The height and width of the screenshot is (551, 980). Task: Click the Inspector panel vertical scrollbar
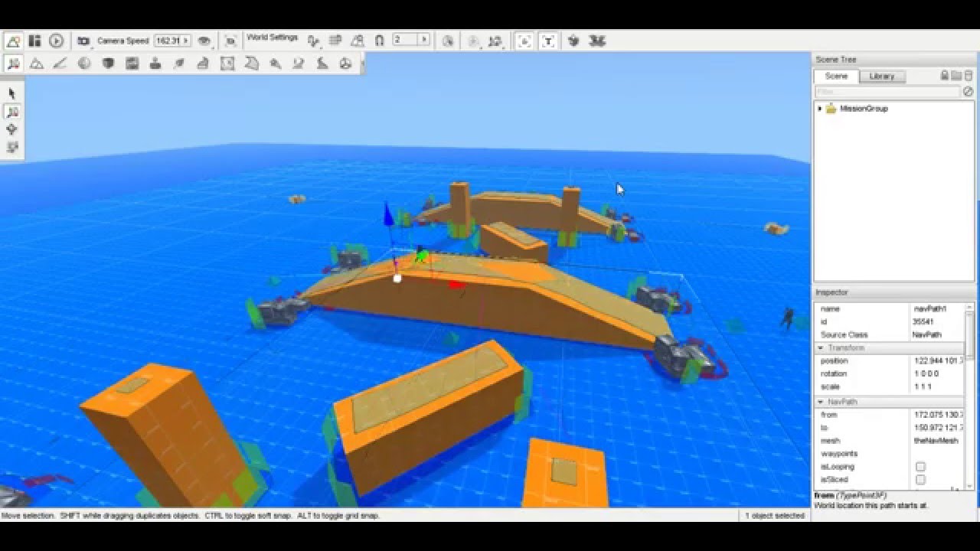click(x=971, y=396)
